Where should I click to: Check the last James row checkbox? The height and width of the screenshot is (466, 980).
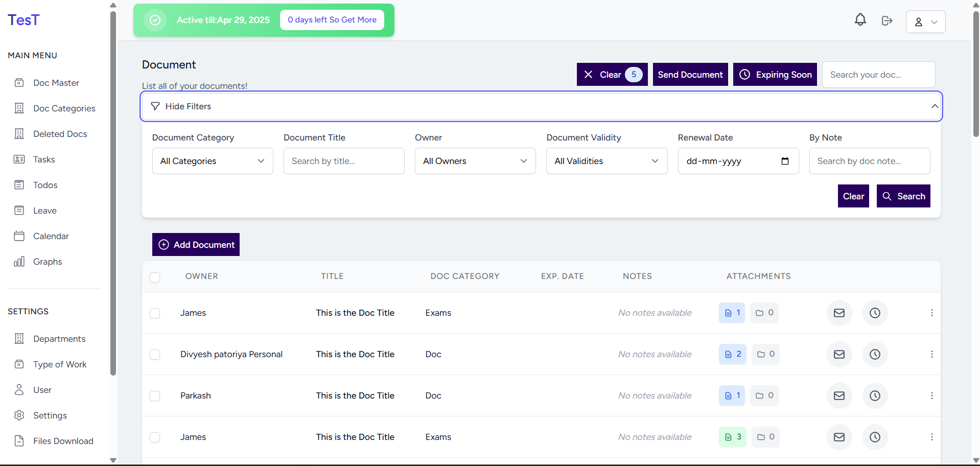(x=155, y=437)
